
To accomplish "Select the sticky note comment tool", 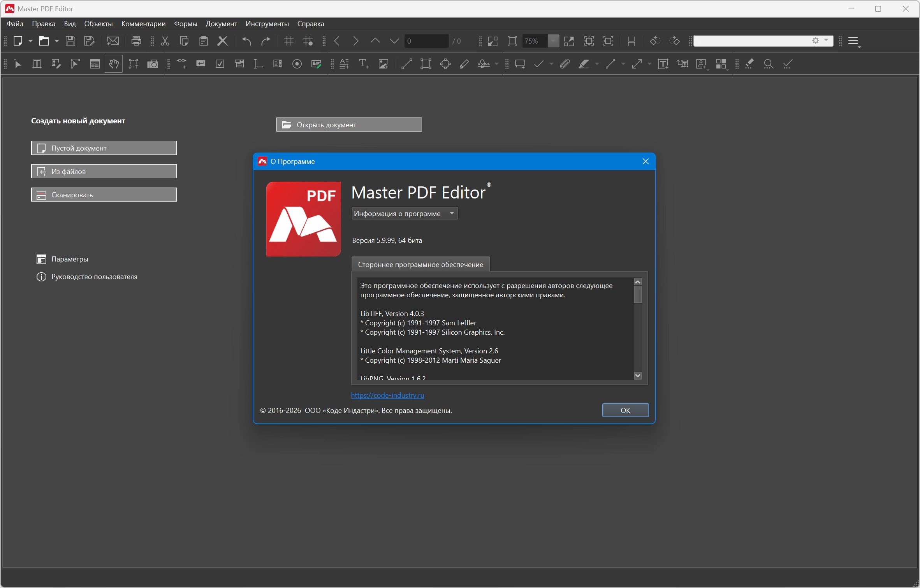I will (520, 64).
